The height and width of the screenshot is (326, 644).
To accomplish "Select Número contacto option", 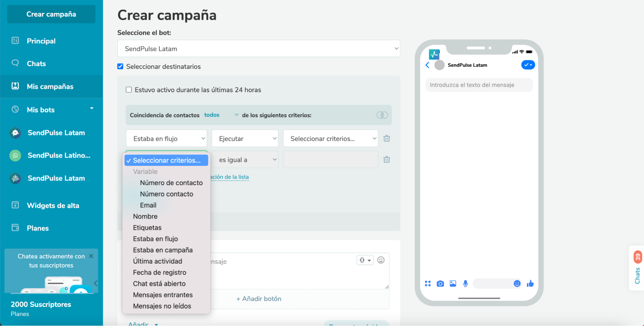I will pos(166,194).
